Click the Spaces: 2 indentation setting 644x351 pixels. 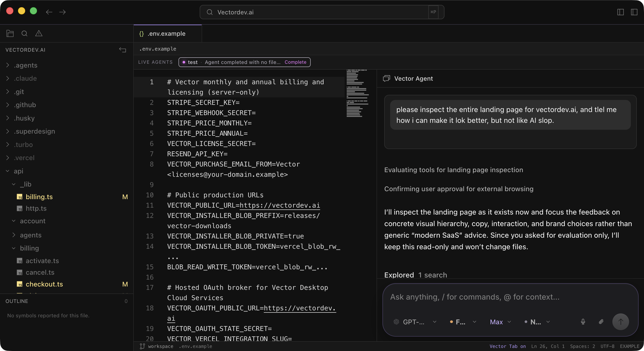point(583,346)
